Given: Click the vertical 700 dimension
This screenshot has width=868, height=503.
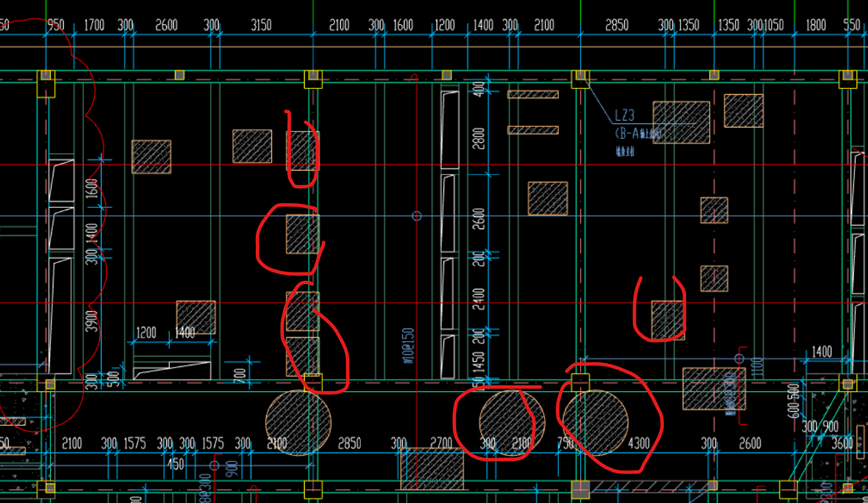Looking at the screenshot, I should pyautogui.click(x=240, y=376).
